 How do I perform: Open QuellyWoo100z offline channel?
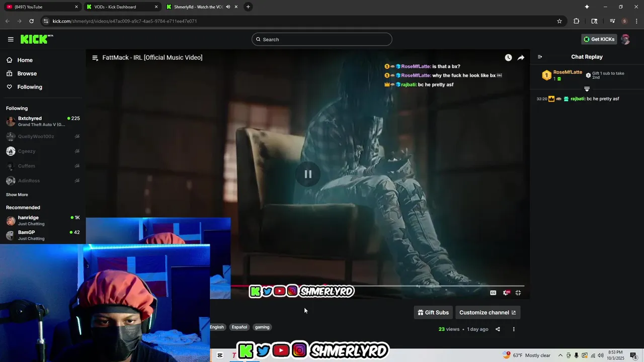pyautogui.click(x=43, y=136)
